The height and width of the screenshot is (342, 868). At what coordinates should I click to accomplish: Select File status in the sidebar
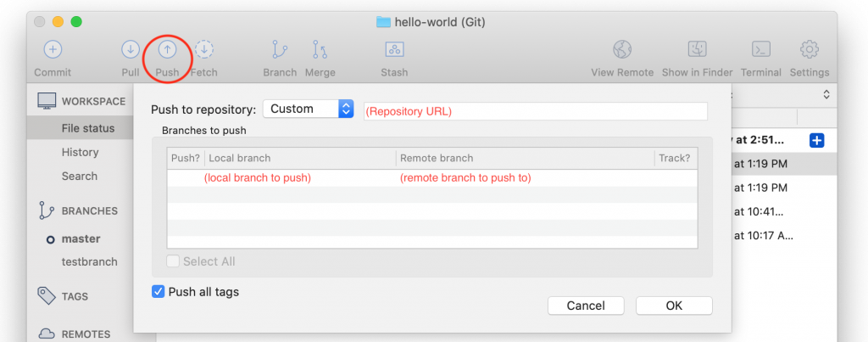pos(88,128)
